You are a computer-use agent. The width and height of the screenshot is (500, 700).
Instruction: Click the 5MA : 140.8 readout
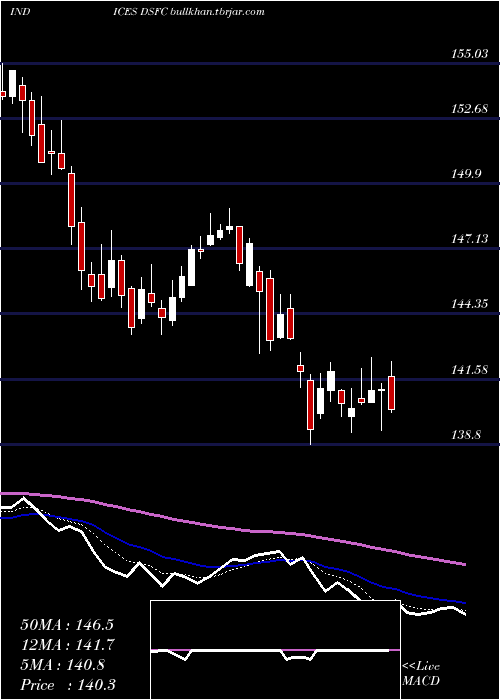62,665
